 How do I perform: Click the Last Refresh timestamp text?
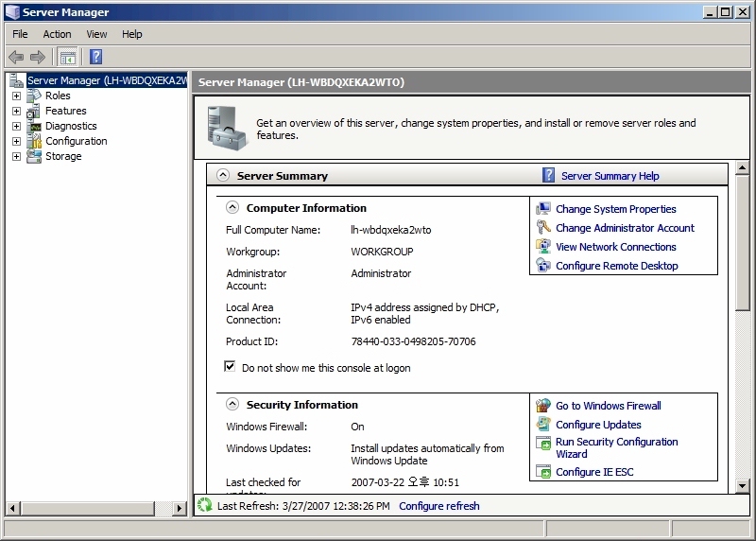coord(303,506)
